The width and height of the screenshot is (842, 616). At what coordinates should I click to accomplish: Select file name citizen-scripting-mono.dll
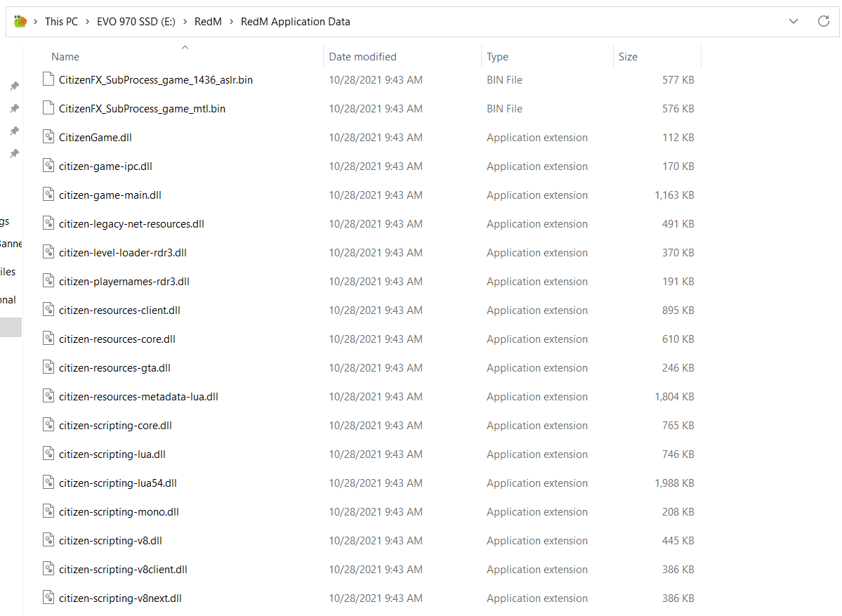[119, 512]
